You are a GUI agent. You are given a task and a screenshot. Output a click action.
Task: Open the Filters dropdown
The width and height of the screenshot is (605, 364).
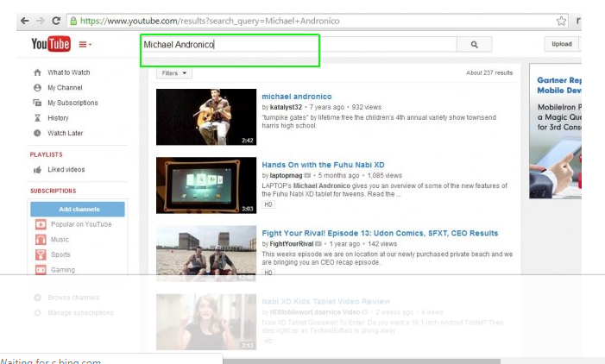coord(174,72)
